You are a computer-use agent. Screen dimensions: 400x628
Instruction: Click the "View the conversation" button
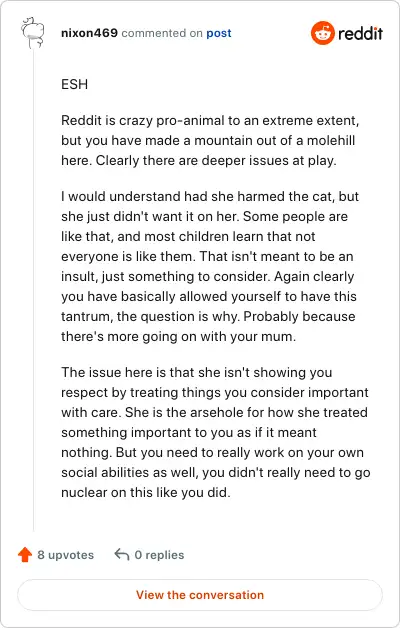[200, 595]
